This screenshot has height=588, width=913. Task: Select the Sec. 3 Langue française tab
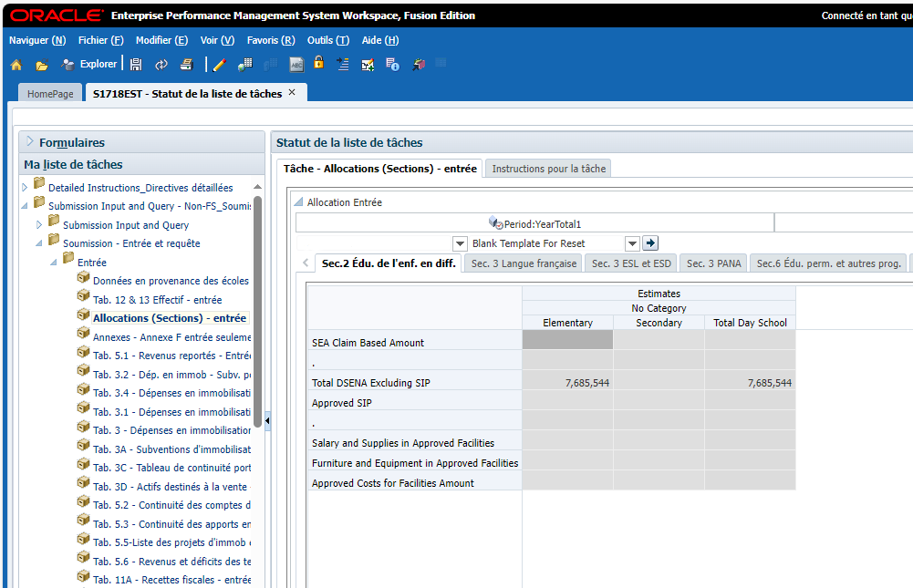[524, 263]
